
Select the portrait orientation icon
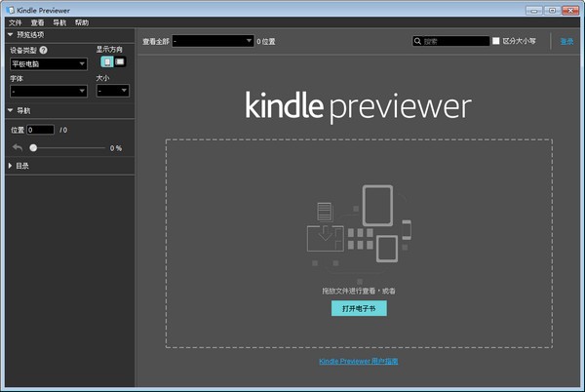[107, 61]
